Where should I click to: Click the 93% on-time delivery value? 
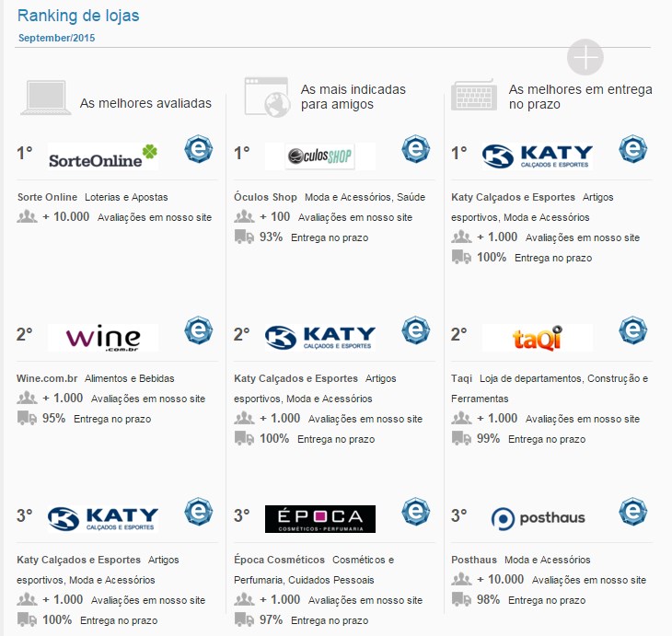(x=271, y=237)
